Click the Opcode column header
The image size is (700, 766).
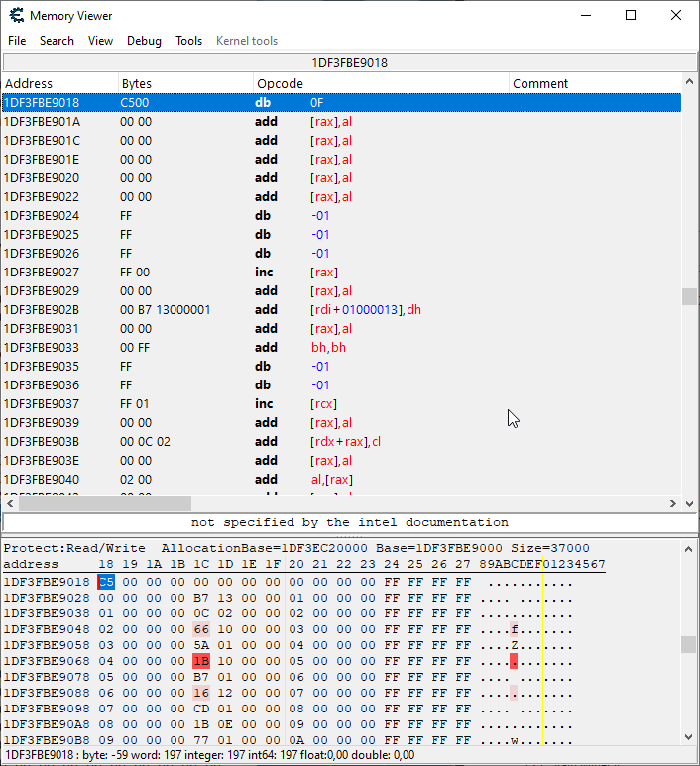[380, 83]
